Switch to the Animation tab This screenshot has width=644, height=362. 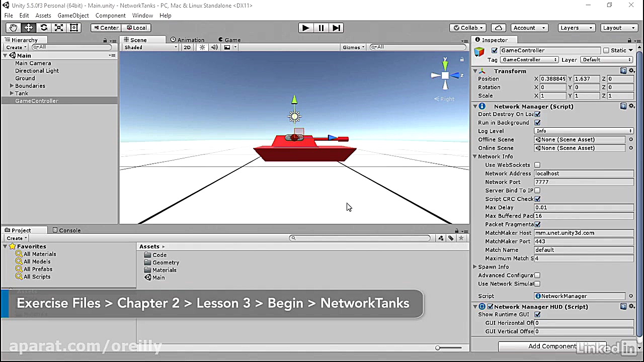(x=187, y=40)
